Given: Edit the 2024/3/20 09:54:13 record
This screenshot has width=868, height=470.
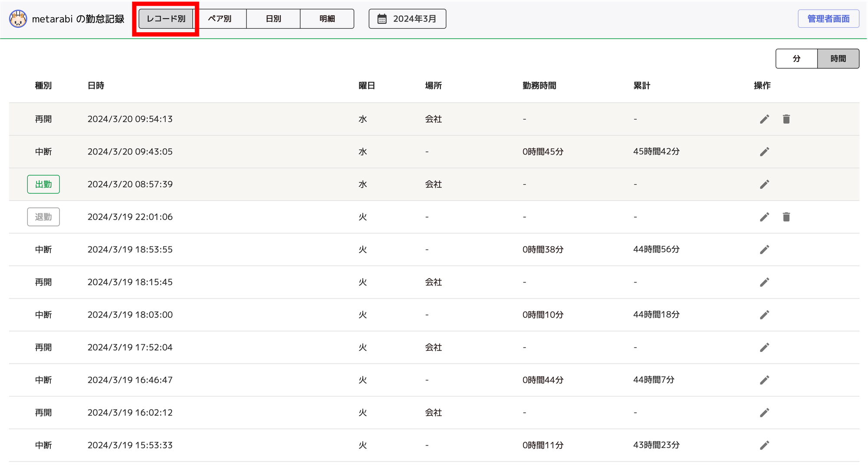Looking at the screenshot, I should [764, 119].
